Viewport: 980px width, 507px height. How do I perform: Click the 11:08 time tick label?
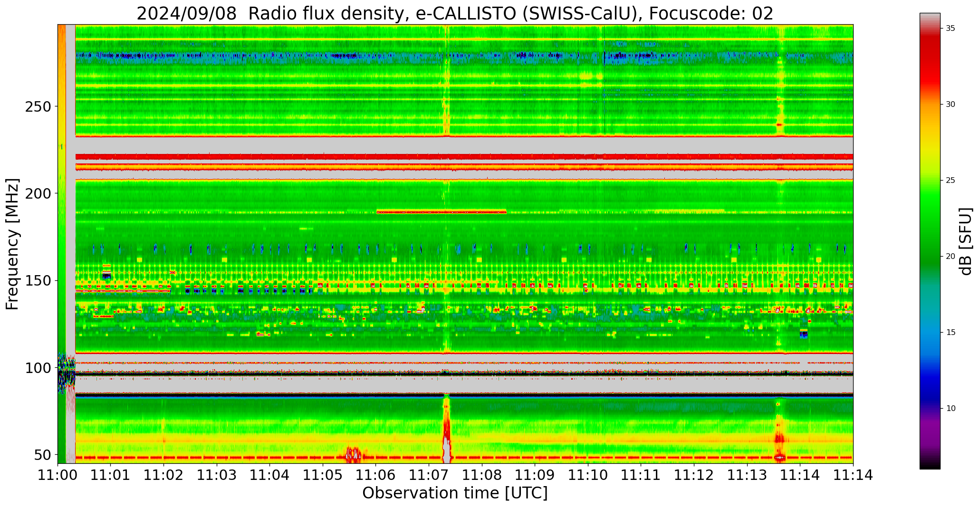482,475
